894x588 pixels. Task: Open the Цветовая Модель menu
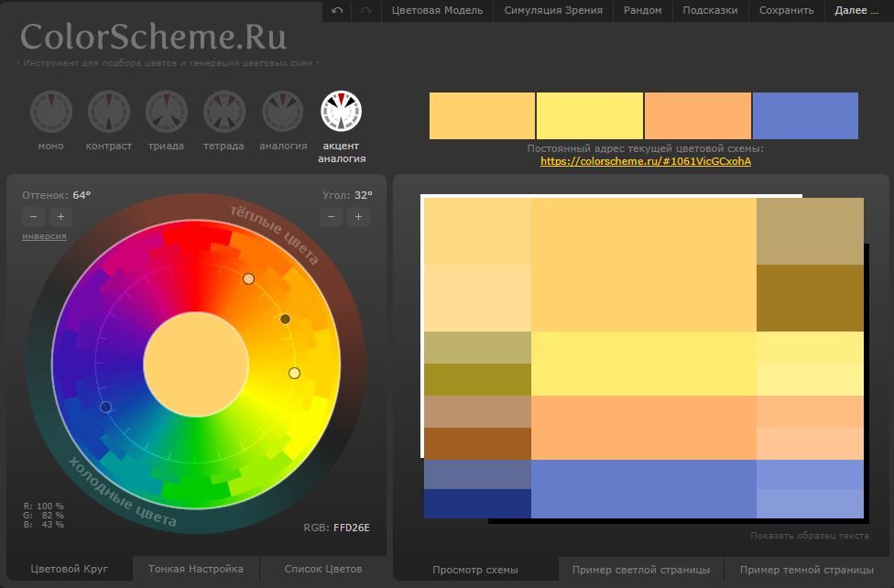[437, 10]
